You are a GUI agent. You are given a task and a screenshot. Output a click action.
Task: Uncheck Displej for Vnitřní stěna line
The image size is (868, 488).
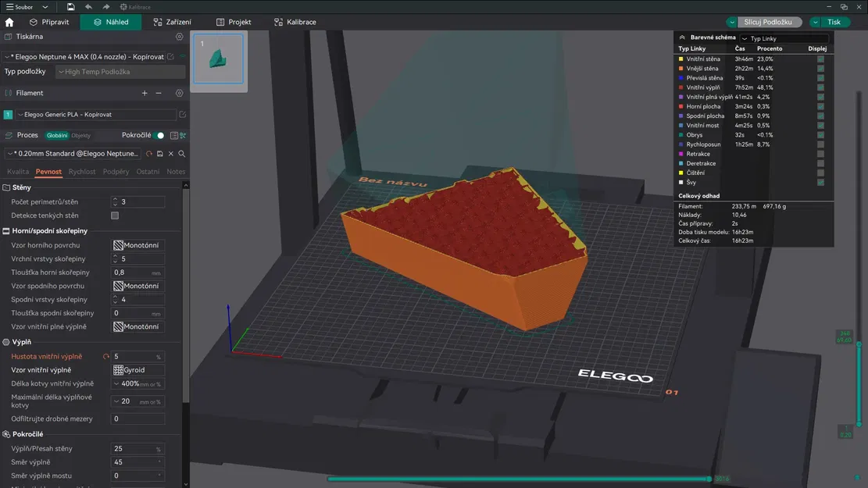tap(820, 59)
